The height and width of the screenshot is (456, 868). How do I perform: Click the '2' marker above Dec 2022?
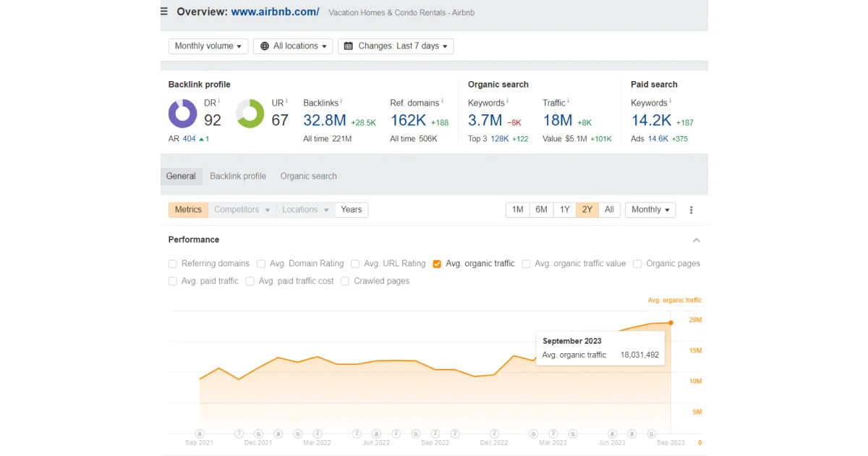[x=494, y=434]
